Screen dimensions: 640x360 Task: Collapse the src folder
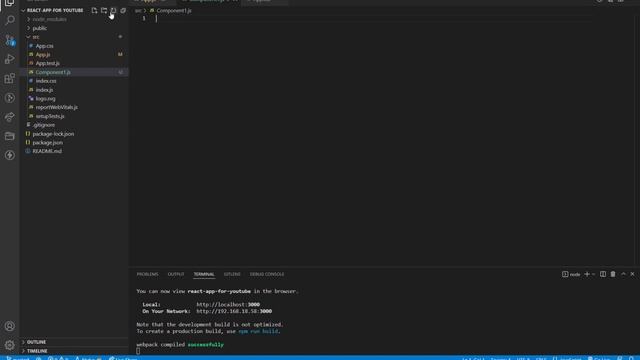(74, 37)
